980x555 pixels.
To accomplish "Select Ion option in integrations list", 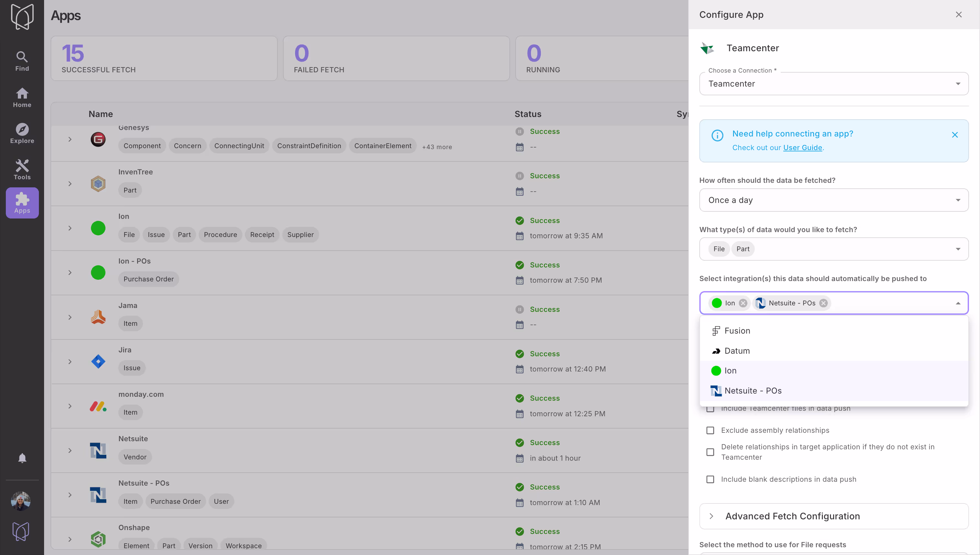I will [x=834, y=371].
